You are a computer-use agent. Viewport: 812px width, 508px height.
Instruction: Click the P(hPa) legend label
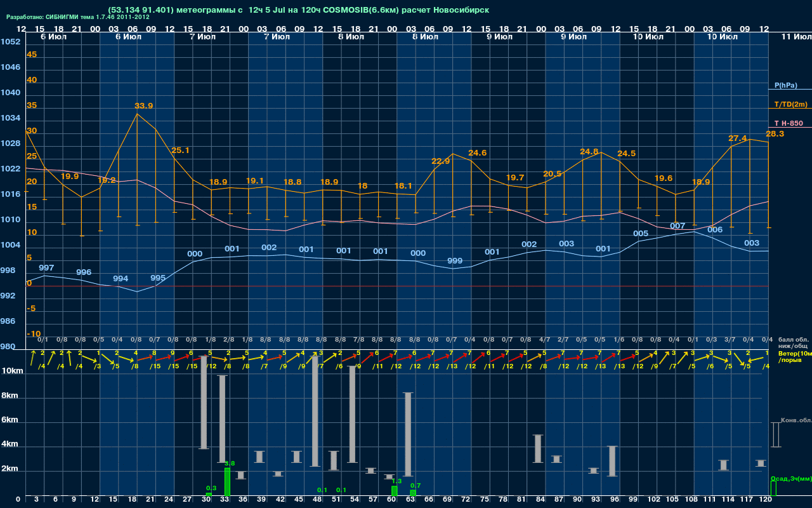[x=785, y=85]
